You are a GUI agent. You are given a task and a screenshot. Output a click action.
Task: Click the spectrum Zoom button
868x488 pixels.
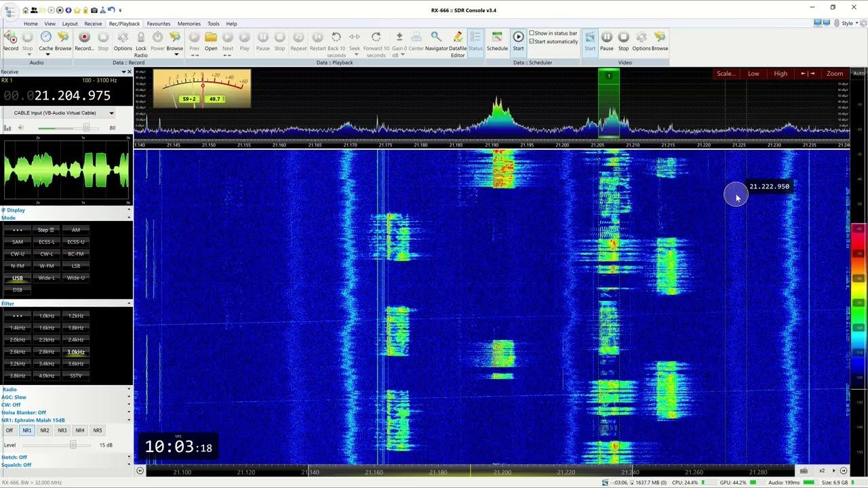click(835, 73)
